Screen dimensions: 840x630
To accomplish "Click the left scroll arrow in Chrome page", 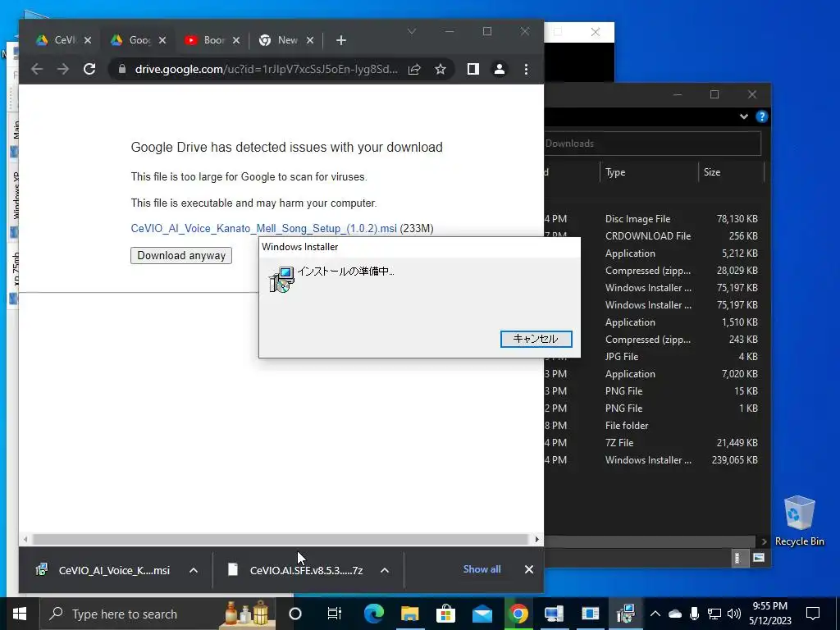I will click(25, 540).
